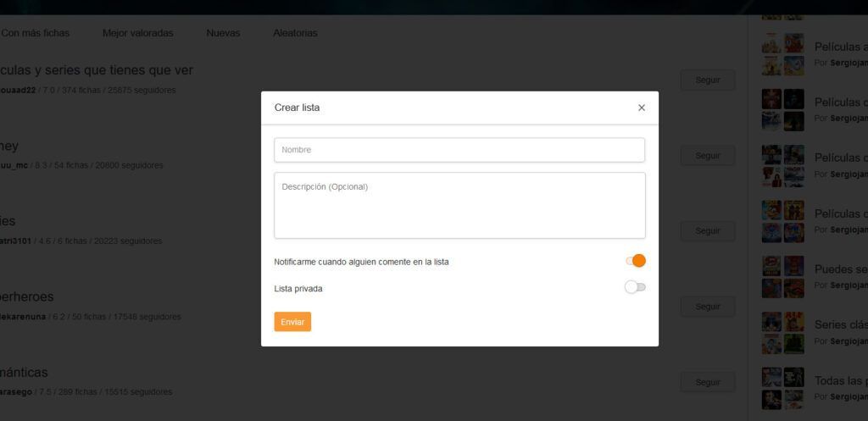Click poster thumbnails beside 'Puedes se'
868x421 pixels.
[x=782, y=277]
